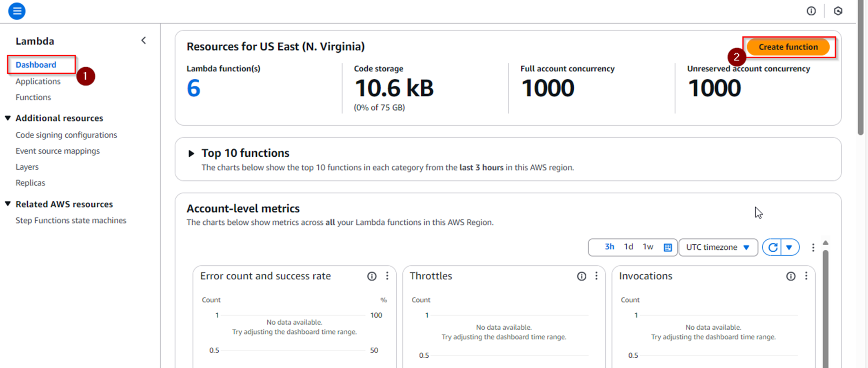Viewport: 868px width, 368px height.
Task: Switch time range to 1d
Action: coord(628,247)
